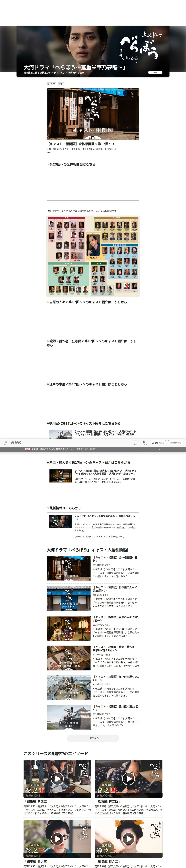Click the 公開：2025年4月27日 publish date text
This screenshot has height=868, width=186.
63,149
